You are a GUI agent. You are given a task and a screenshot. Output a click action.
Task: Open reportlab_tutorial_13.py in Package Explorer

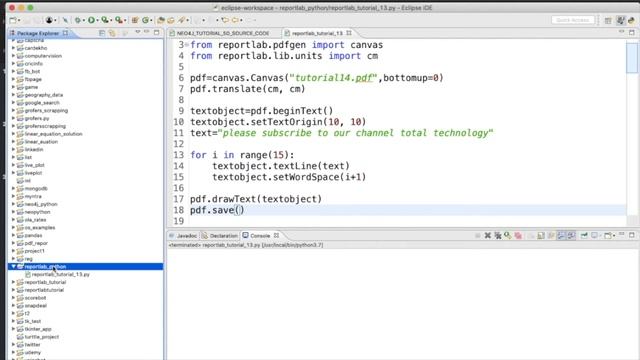coord(60,274)
